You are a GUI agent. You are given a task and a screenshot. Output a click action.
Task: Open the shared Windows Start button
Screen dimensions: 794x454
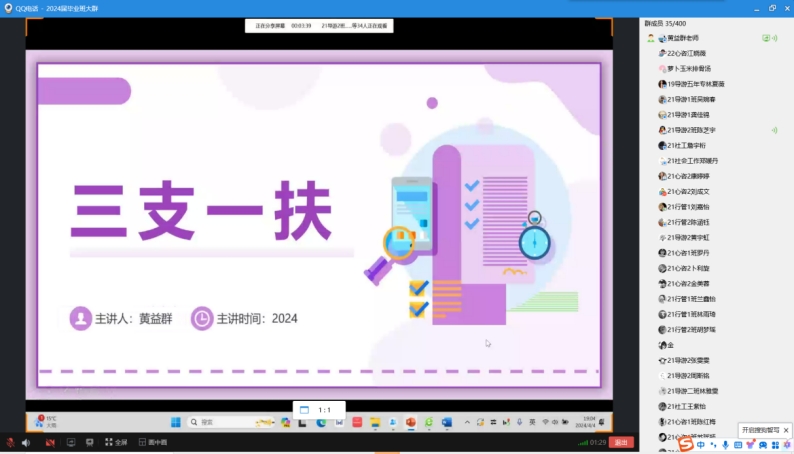point(176,422)
